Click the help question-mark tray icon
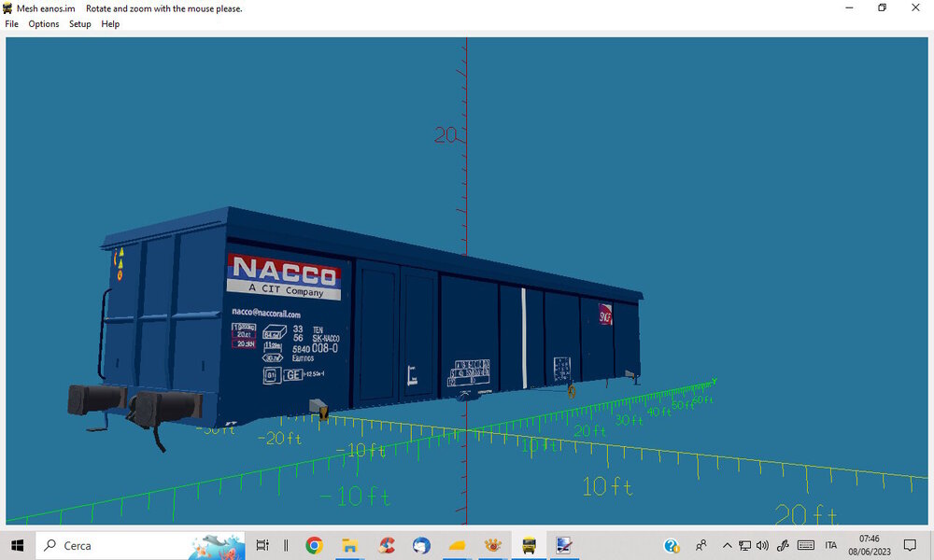Viewport: 934px width, 560px height. tap(672, 545)
